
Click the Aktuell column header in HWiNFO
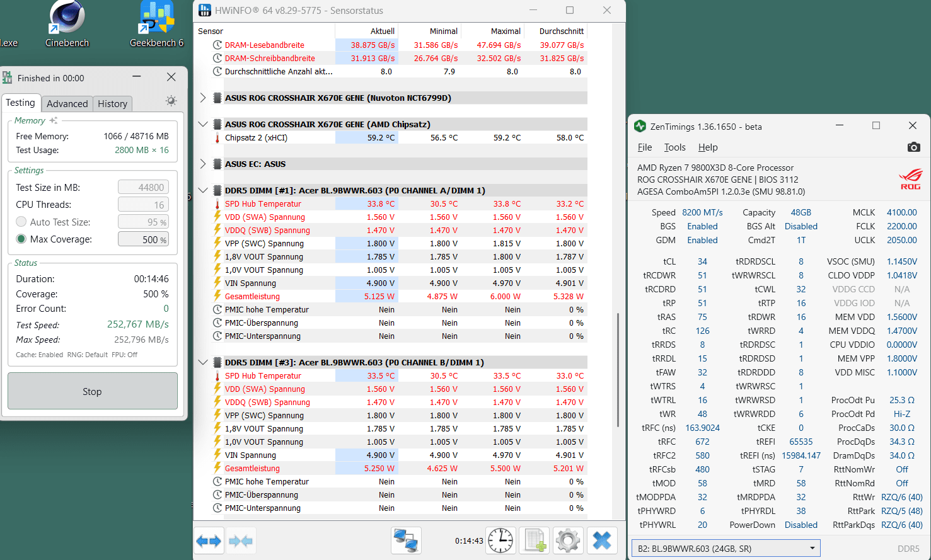tap(367, 31)
